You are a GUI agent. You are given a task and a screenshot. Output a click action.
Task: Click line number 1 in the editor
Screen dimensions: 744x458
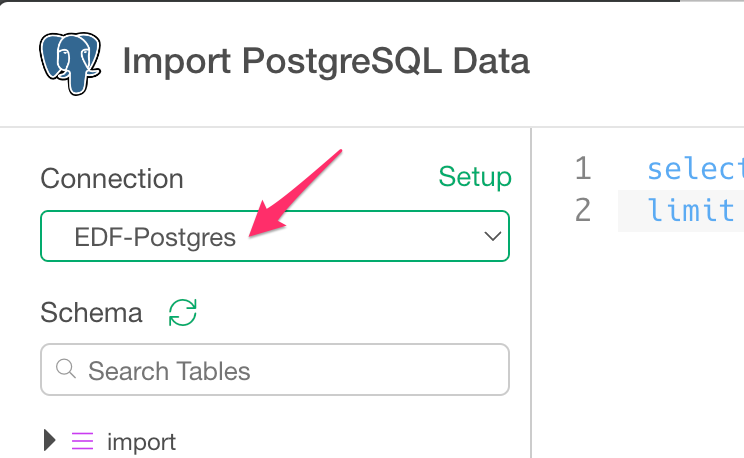584,168
